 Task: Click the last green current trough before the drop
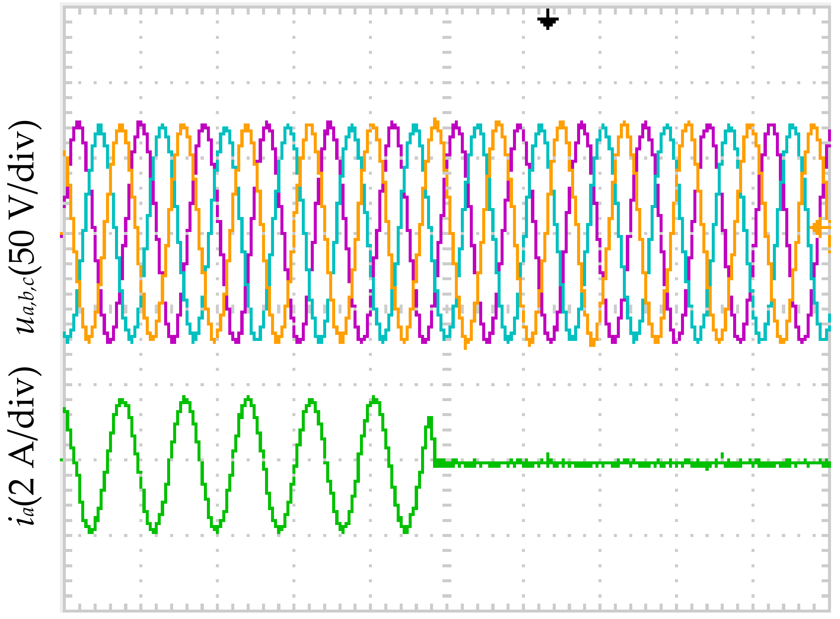pyautogui.click(x=406, y=530)
